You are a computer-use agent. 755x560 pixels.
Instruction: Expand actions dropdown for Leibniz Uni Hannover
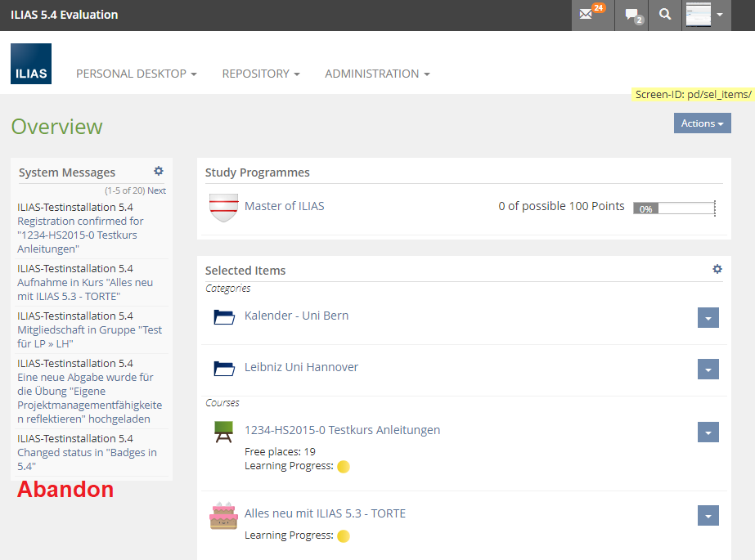[x=708, y=370]
